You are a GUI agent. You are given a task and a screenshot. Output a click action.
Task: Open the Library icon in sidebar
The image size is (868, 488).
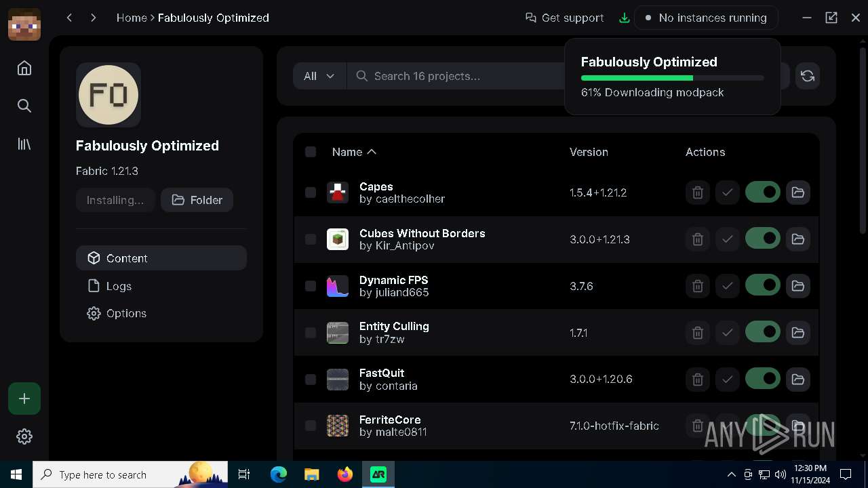click(x=24, y=144)
